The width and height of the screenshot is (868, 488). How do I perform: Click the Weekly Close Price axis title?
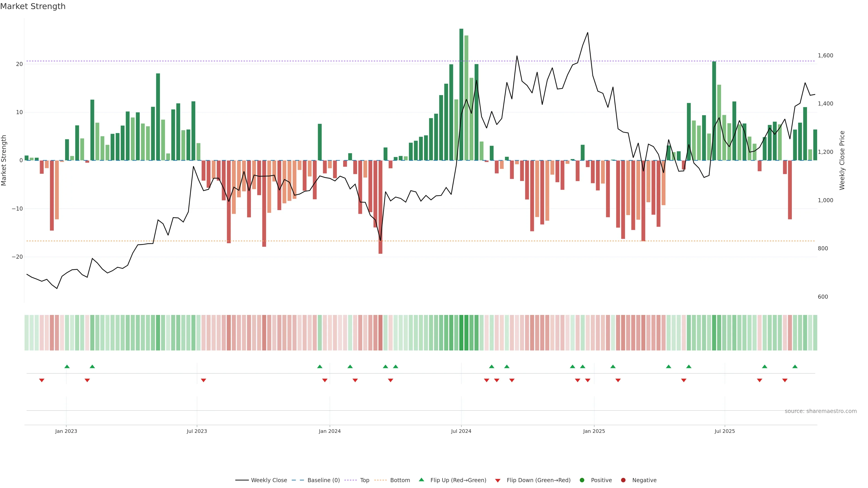click(x=842, y=160)
